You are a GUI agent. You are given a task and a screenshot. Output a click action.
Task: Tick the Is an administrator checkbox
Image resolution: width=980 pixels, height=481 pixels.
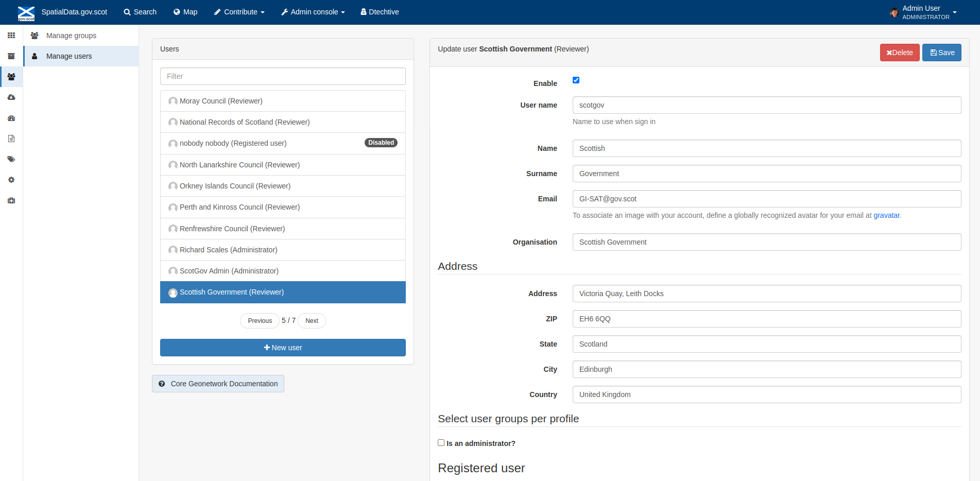(441, 442)
